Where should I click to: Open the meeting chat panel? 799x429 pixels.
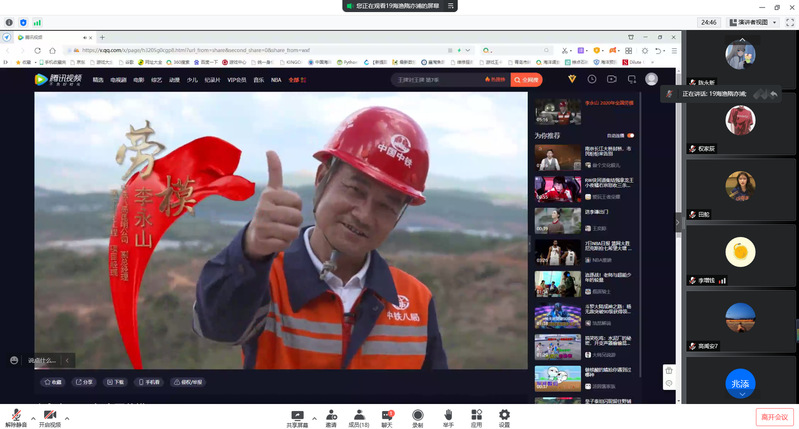(x=386, y=415)
